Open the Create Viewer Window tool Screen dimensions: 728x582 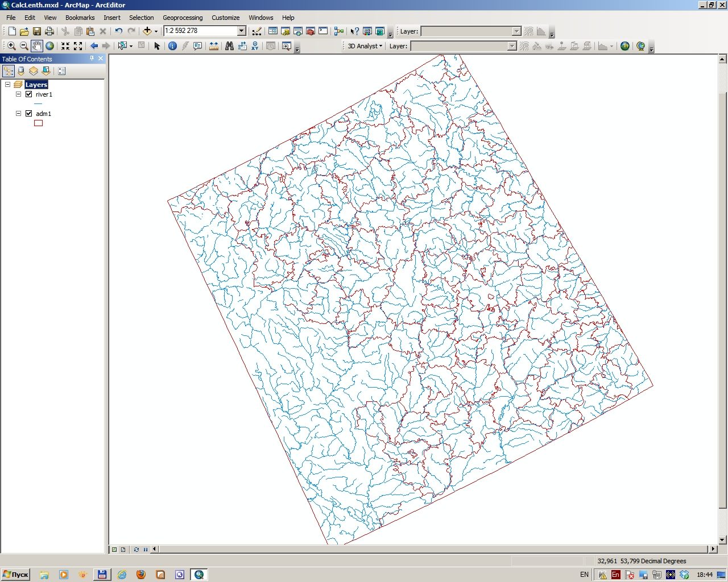[287, 46]
